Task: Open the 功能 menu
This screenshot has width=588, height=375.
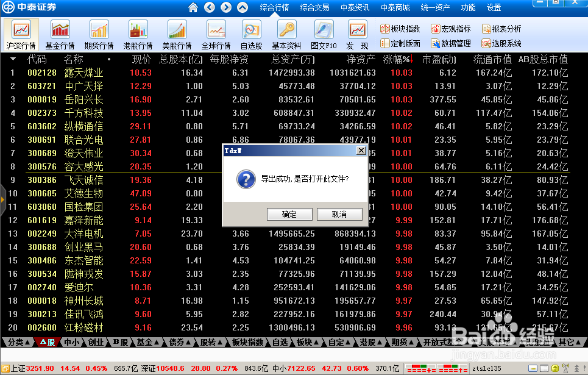Action: (x=468, y=7)
